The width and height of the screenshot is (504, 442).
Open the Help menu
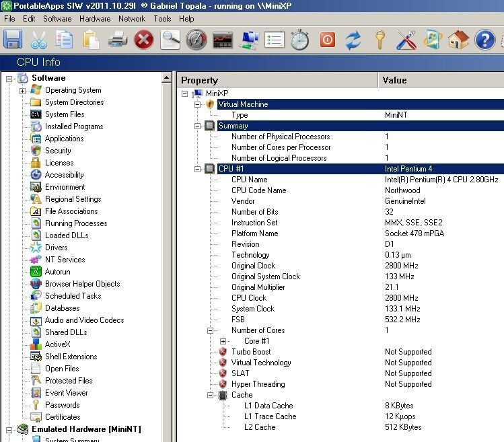[186, 19]
